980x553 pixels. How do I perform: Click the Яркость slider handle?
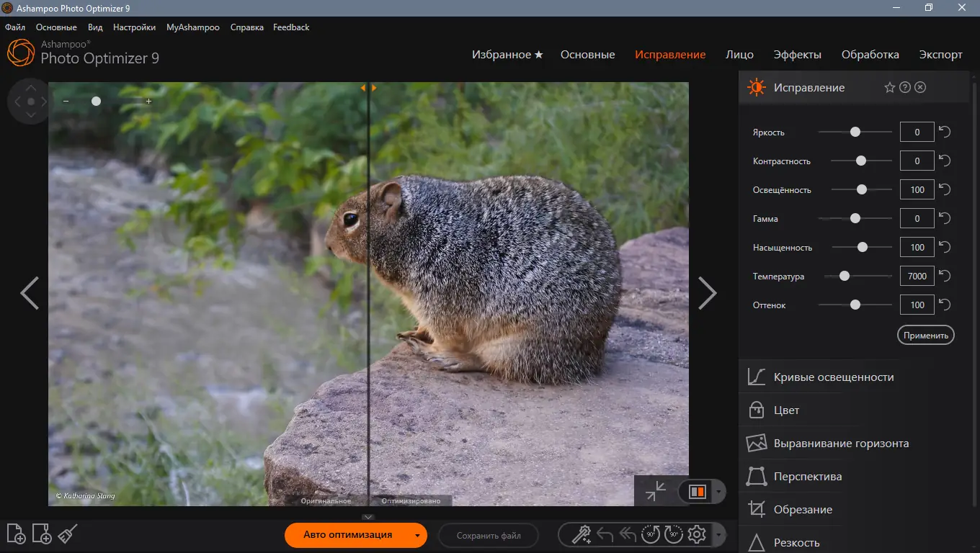[x=855, y=132]
